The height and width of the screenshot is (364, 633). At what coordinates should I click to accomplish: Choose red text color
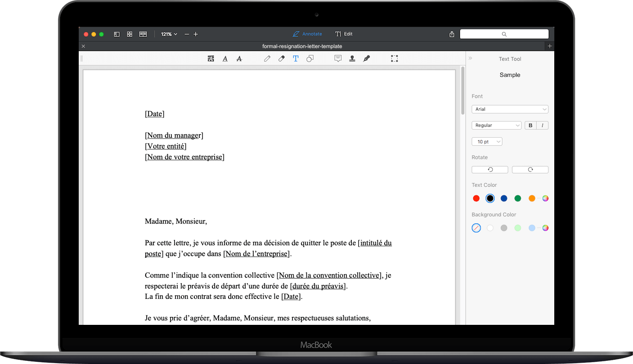(476, 198)
